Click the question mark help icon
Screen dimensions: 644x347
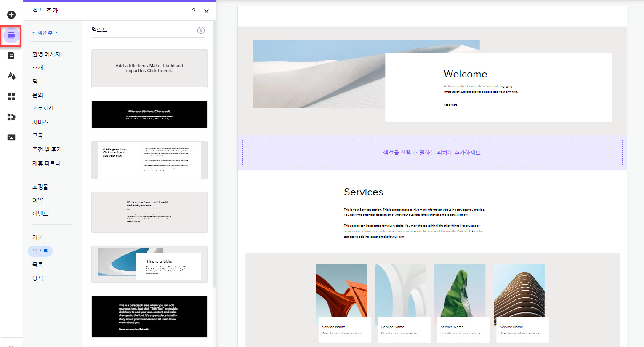194,11
